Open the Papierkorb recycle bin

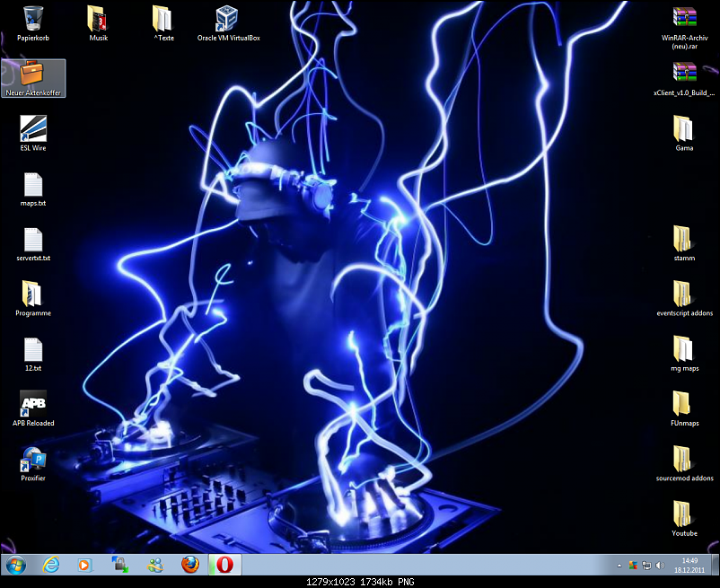click(x=33, y=18)
